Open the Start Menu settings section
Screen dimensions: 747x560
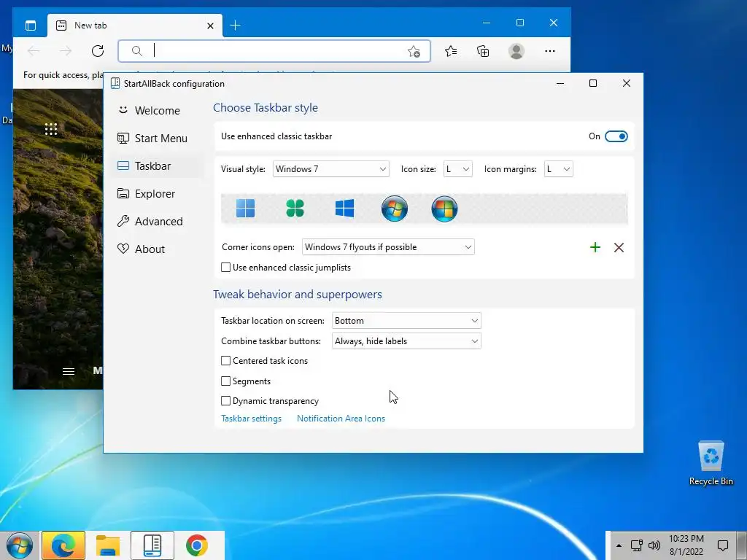point(158,138)
